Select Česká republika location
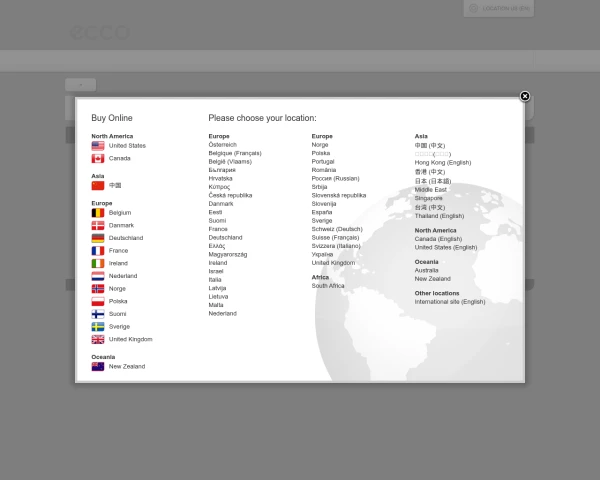 [230, 195]
